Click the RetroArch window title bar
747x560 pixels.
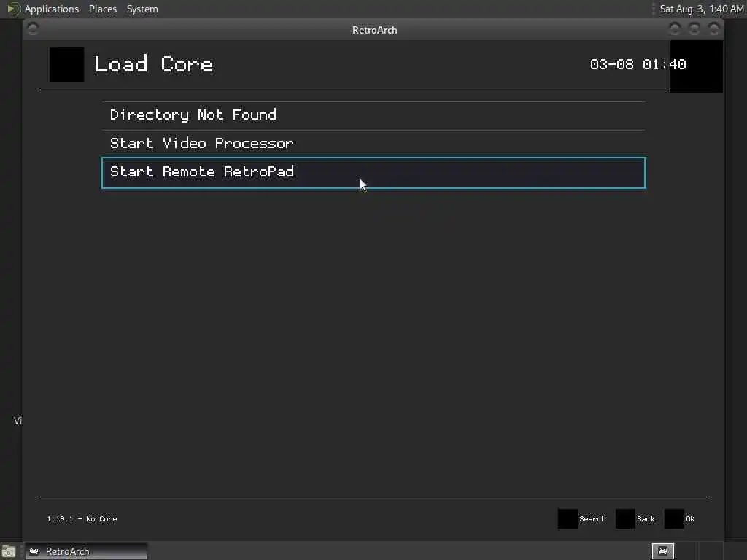click(x=374, y=29)
